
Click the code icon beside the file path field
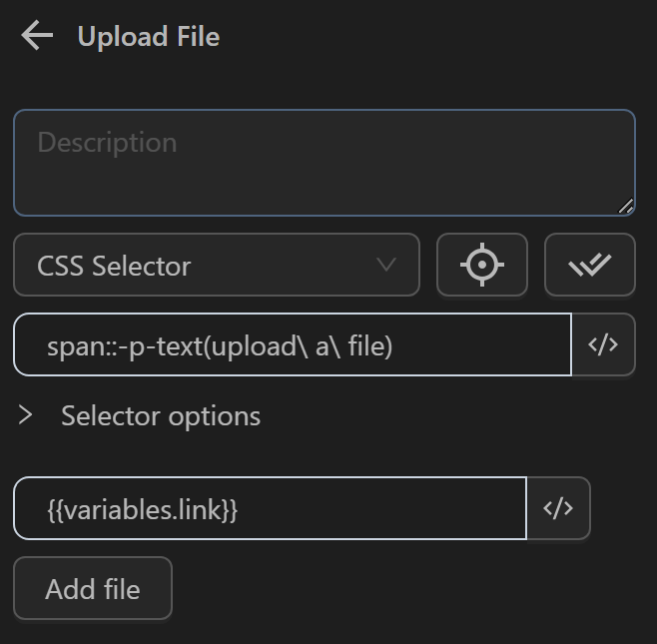click(558, 508)
